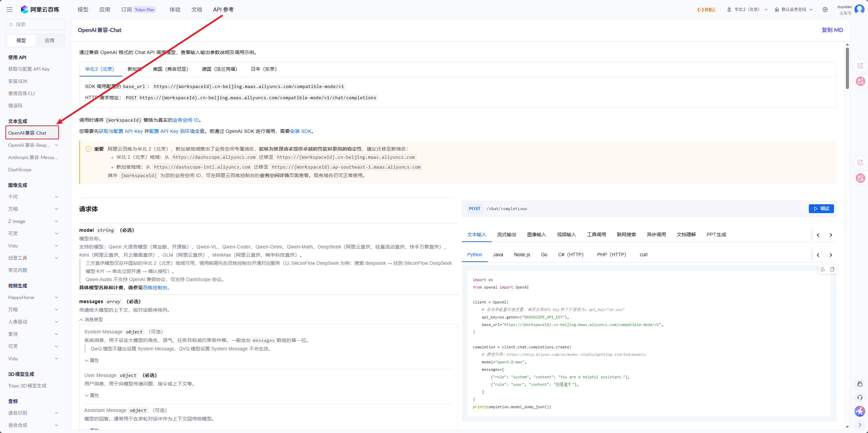Viewport: 868px width, 433px height.
Task: Show previous example tabs with left arrow
Action: (818, 235)
